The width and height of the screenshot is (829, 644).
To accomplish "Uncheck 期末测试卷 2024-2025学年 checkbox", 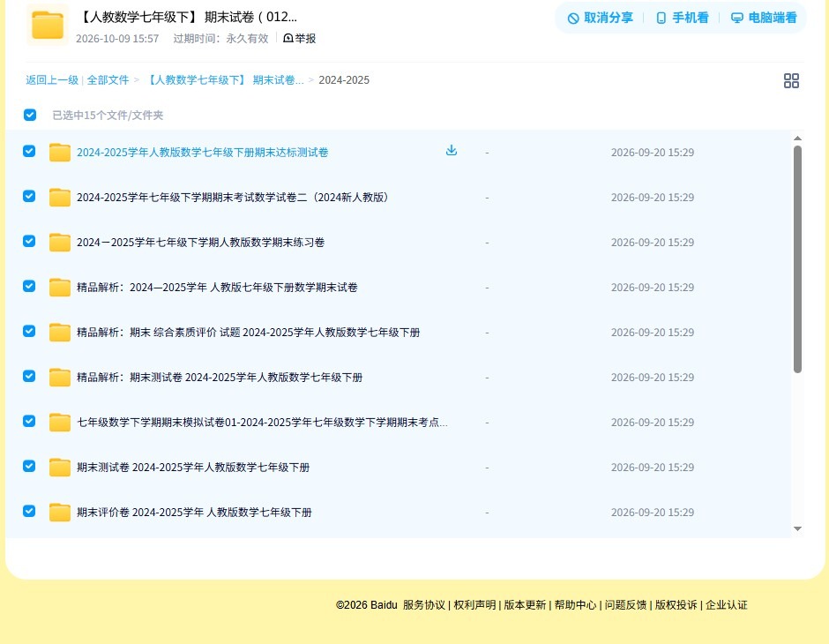I will [29, 466].
